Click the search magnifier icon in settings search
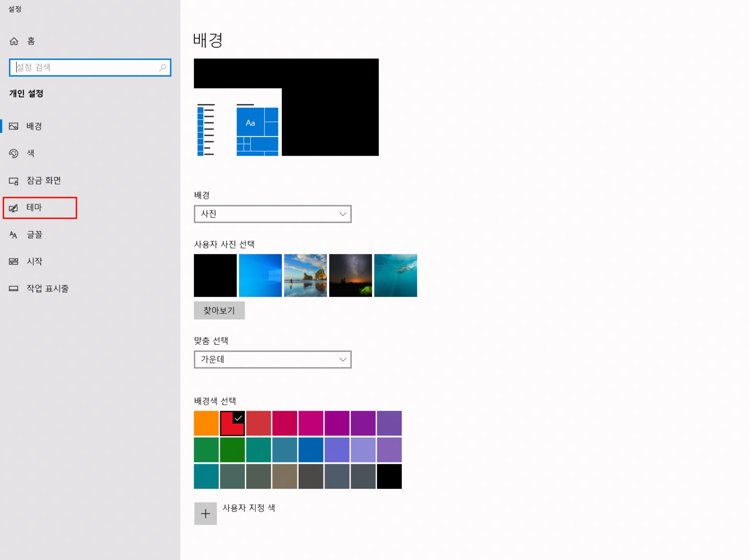Viewport: 749px width, 560px height. point(163,67)
